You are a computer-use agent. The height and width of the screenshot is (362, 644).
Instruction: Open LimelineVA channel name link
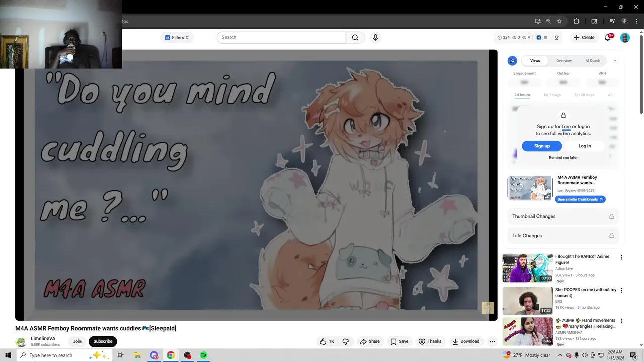43,339
